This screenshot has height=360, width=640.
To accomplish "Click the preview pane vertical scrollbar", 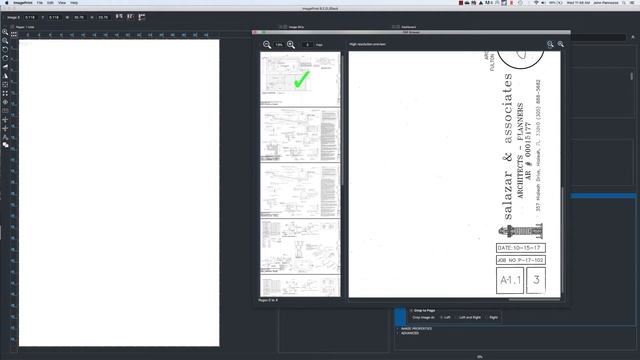I will (x=562, y=240).
